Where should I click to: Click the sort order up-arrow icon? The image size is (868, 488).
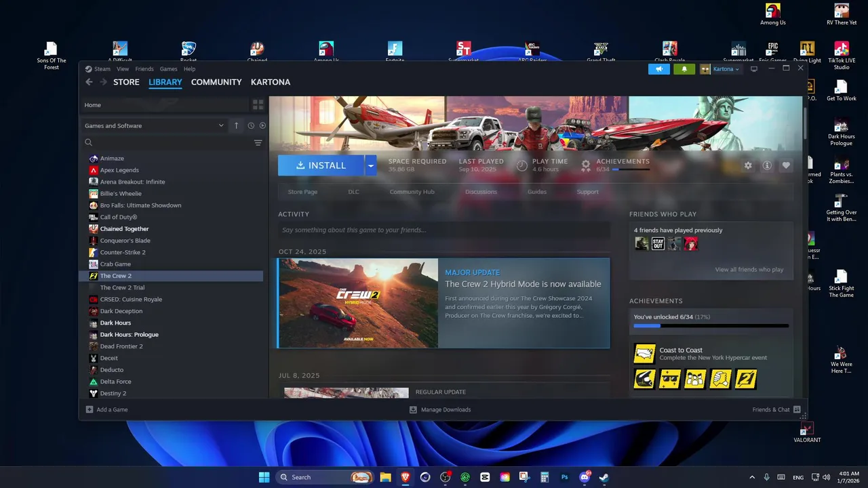(x=236, y=125)
